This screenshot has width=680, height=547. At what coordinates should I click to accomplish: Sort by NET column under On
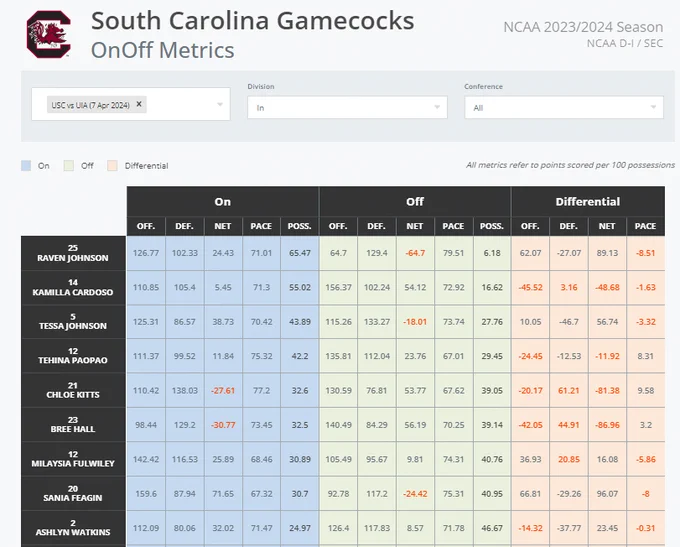[223, 226]
